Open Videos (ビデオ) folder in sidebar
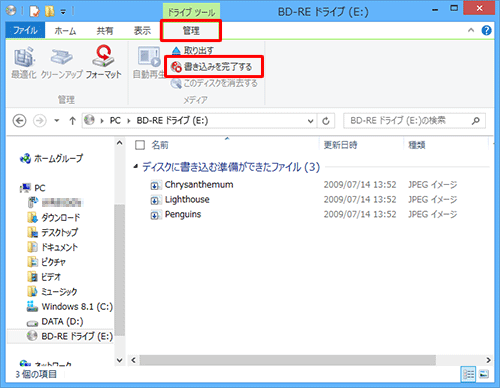 coord(44,277)
